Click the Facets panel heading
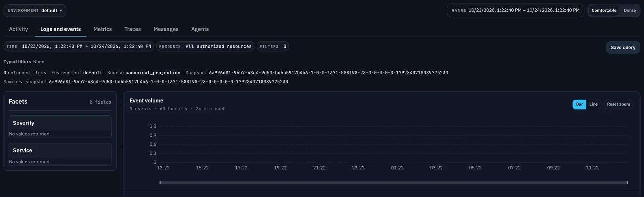This screenshot has height=197, width=644. tap(18, 102)
